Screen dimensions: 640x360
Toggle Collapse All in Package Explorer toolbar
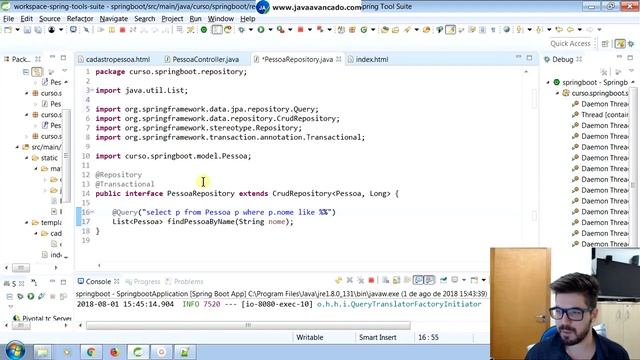tap(26, 72)
